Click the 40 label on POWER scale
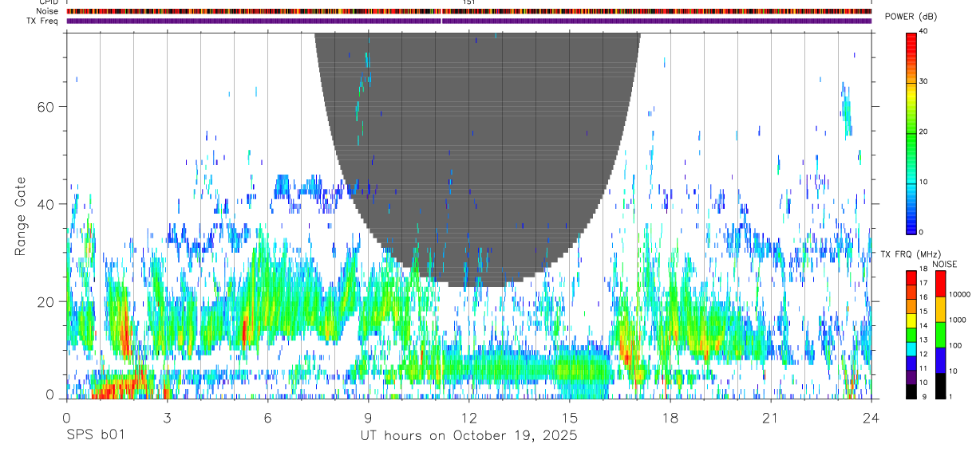This screenshot has height=452, width=980. 923,31
